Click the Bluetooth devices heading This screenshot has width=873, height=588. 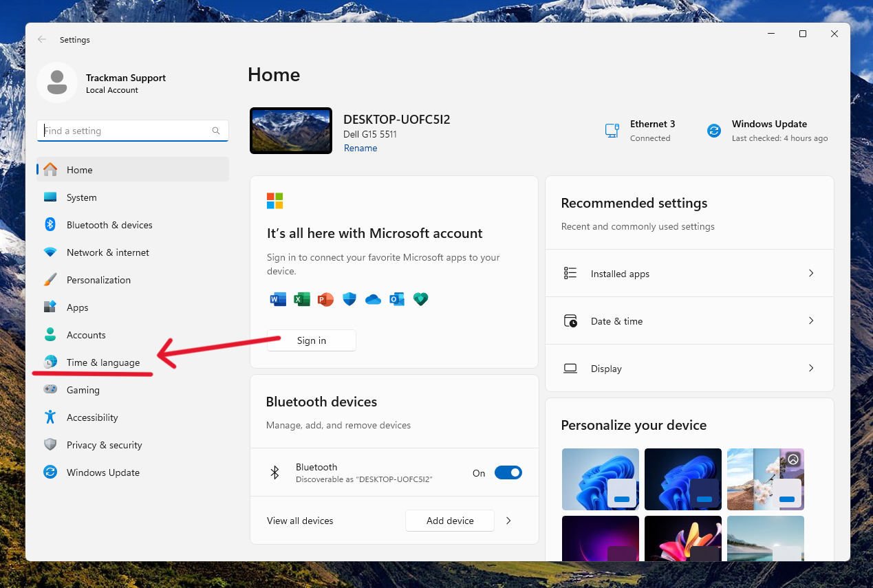[x=321, y=402]
